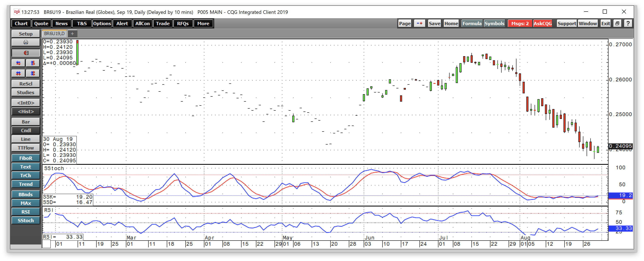Click the horizontal scroll arrows icon

click(18, 63)
